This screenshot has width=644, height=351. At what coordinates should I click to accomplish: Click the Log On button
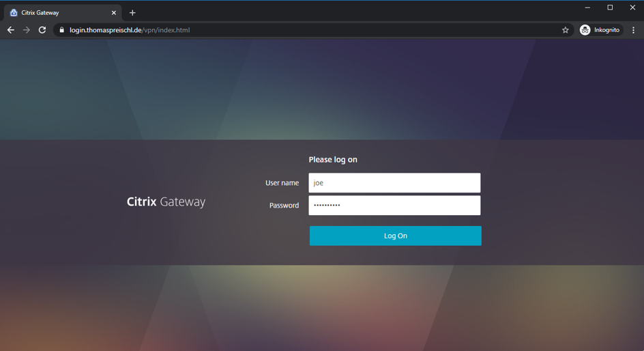pos(396,236)
